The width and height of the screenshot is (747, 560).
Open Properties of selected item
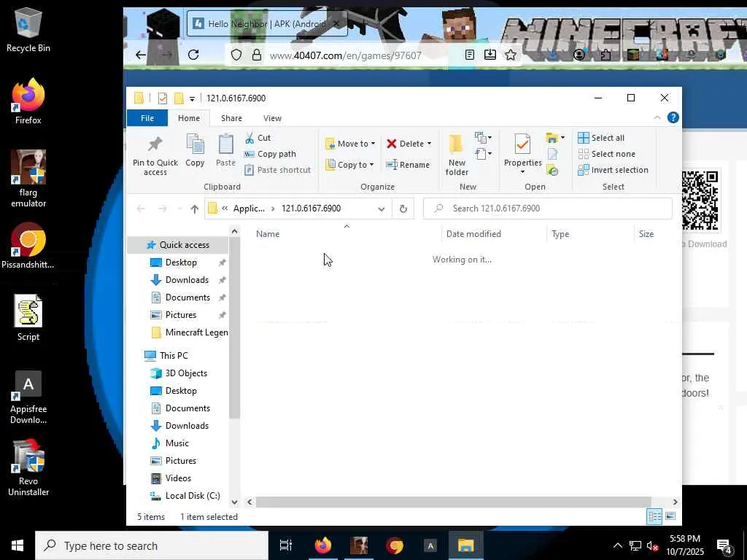522,149
